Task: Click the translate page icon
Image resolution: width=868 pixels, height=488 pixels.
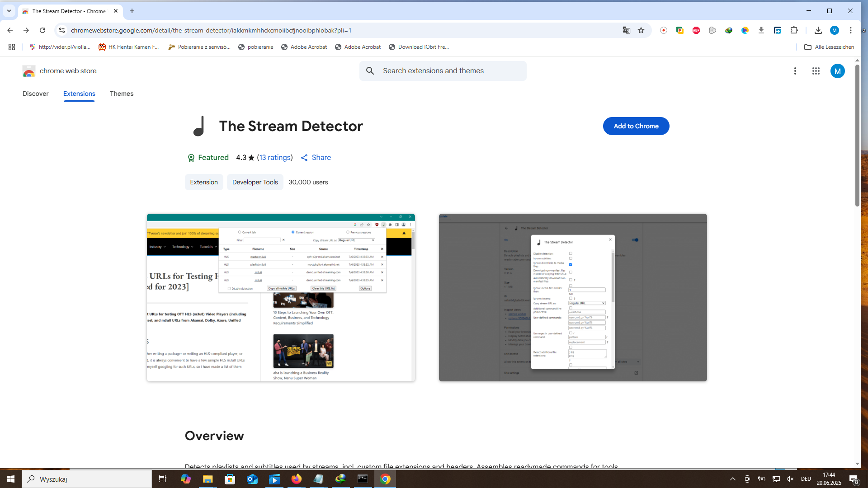Action: pyautogui.click(x=626, y=30)
